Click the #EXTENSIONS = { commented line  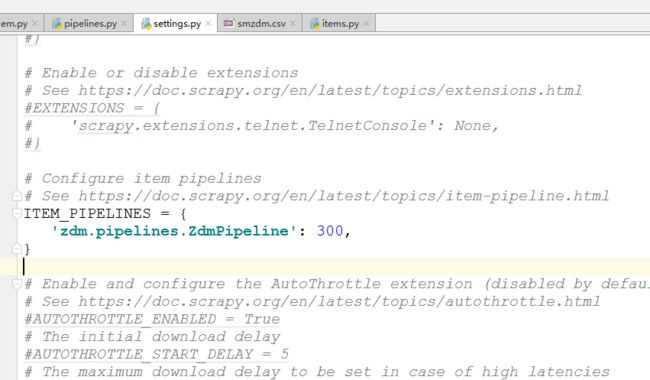tap(92, 108)
